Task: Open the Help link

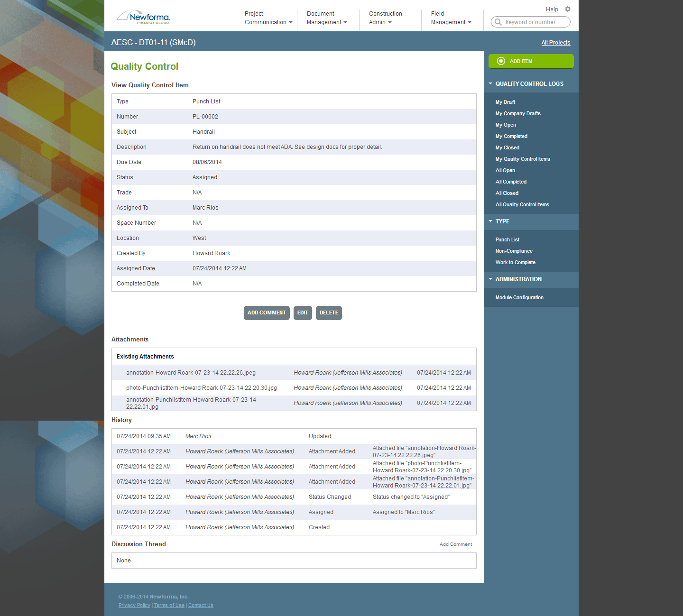Action: (552, 9)
